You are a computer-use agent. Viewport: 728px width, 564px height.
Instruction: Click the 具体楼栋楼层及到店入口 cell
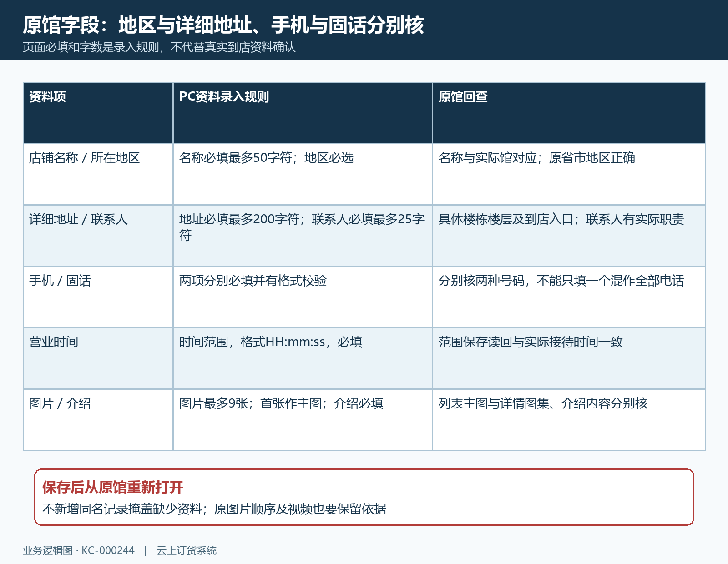(569, 236)
